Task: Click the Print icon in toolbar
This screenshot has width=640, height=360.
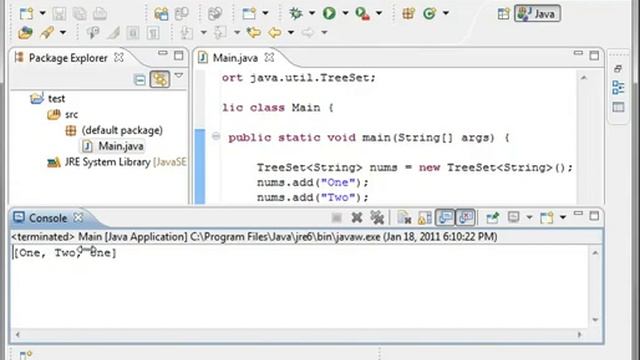Action: (100, 13)
